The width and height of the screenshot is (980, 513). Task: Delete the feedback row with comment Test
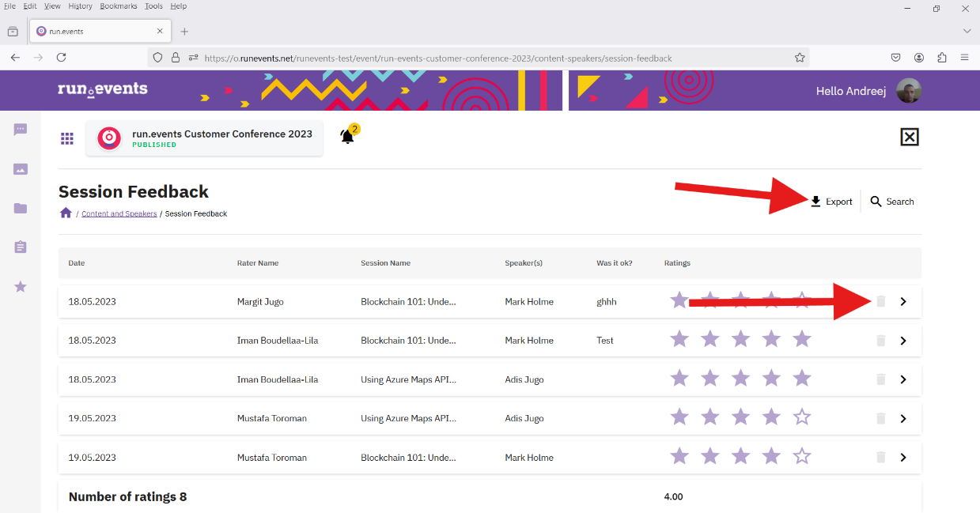pos(881,341)
